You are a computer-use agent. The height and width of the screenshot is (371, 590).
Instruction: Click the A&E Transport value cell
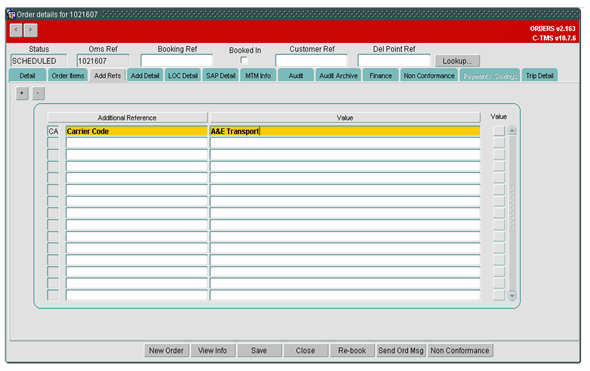click(345, 131)
